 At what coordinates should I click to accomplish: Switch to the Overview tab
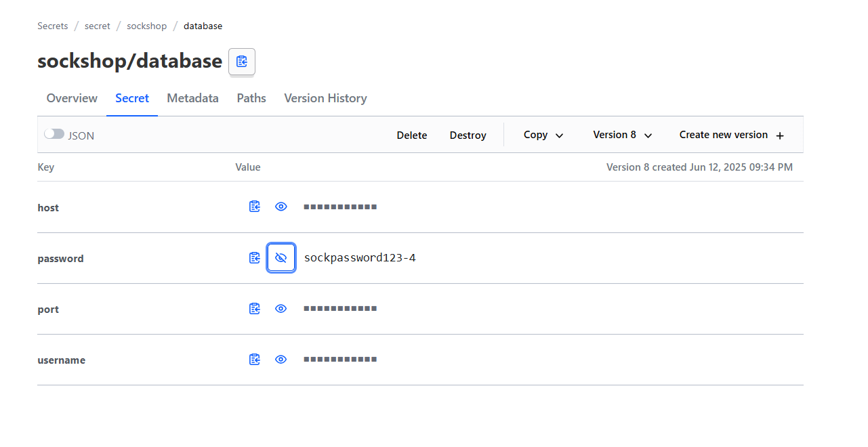point(71,98)
